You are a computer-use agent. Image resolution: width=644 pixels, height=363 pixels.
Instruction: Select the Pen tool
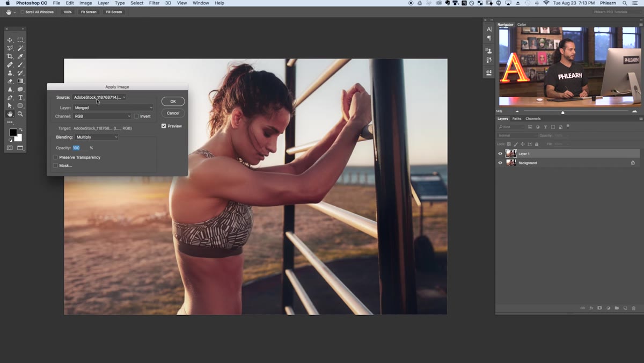[10, 98]
